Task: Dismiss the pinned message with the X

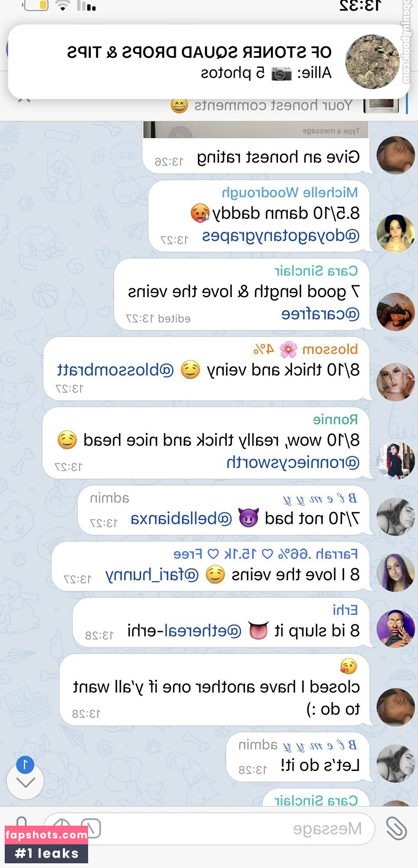Action: [25, 100]
